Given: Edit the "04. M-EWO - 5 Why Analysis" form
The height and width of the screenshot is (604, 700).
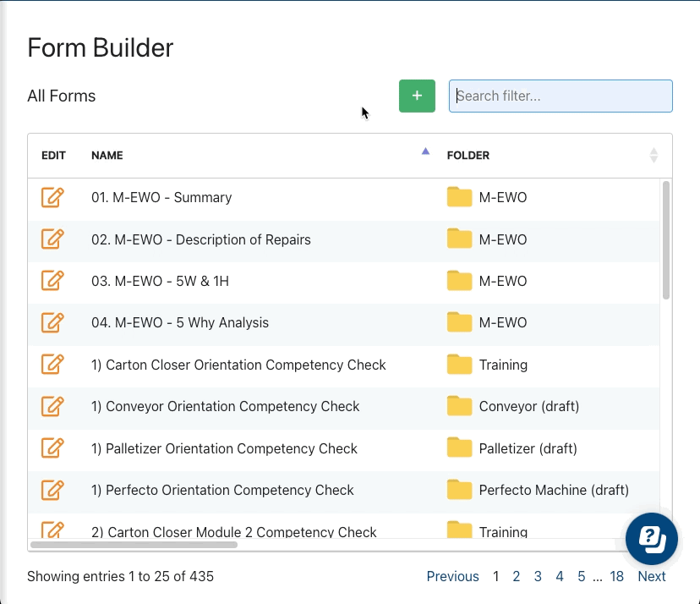Looking at the screenshot, I should click(54, 323).
